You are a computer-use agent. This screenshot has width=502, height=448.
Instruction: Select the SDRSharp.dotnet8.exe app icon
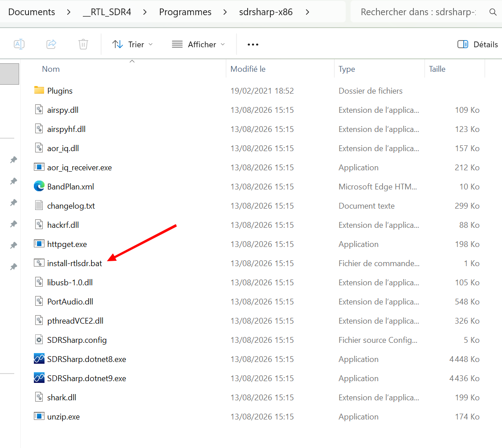pos(39,358)
